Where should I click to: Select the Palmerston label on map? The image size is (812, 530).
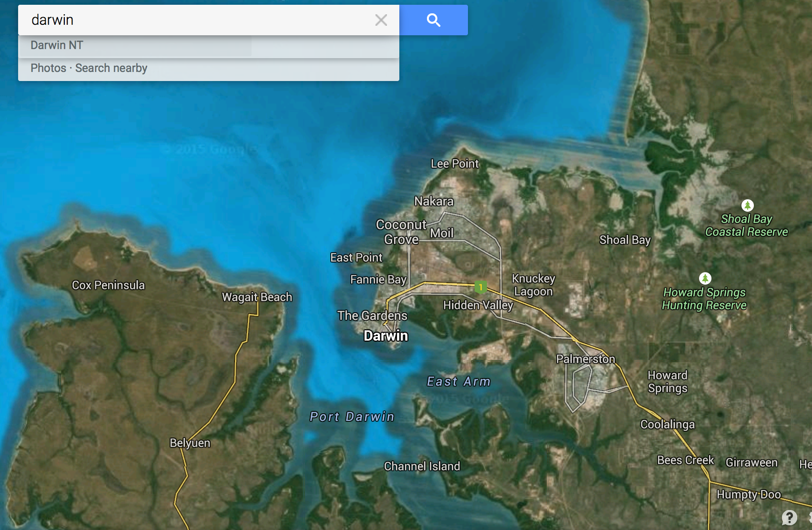tap(585, 359)
